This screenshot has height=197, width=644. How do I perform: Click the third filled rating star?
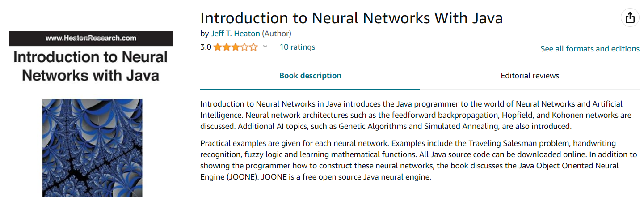click(236, 47)
